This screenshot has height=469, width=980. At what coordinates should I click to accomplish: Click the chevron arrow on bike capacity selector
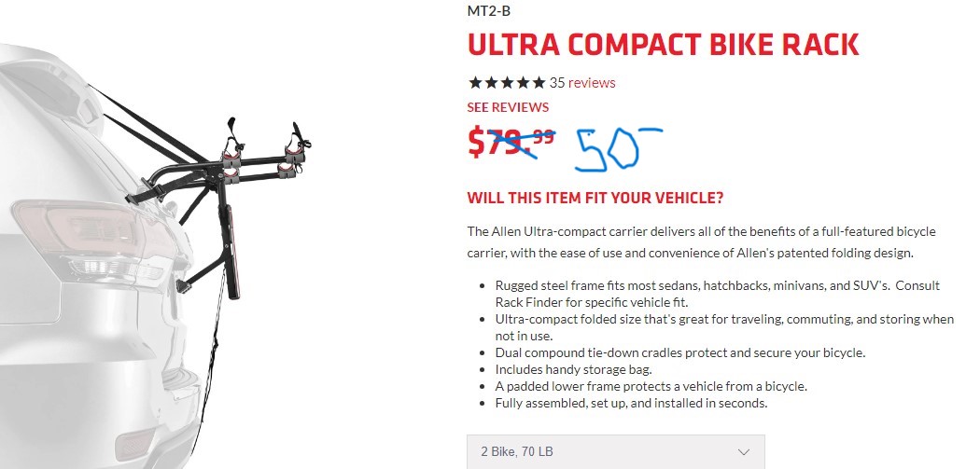(x=744, y=451)
